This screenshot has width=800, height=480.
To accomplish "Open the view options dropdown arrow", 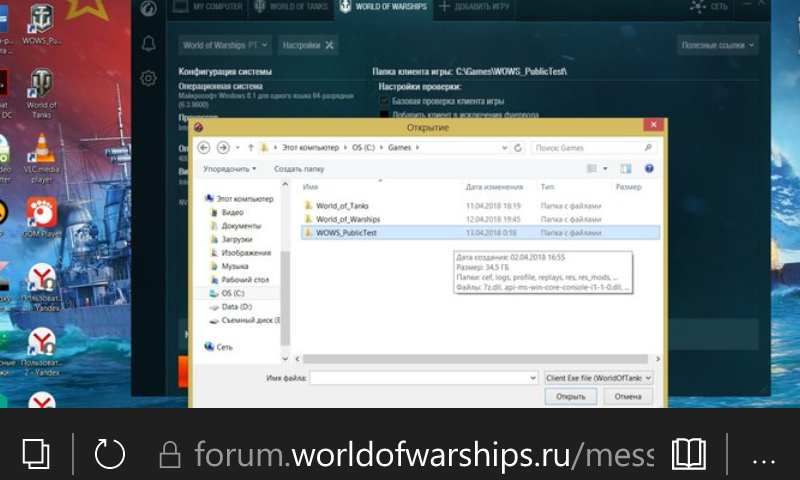I will [605, 169].
